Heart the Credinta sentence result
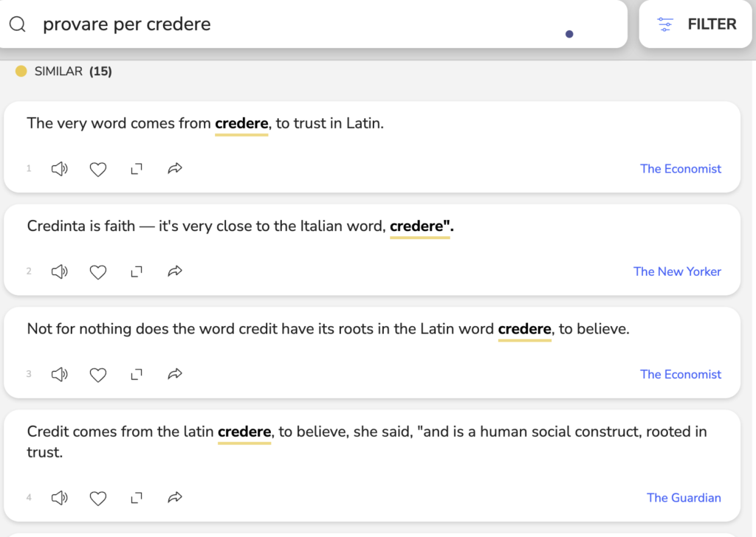This screenshot has width=756, height=537. point(98,271)
